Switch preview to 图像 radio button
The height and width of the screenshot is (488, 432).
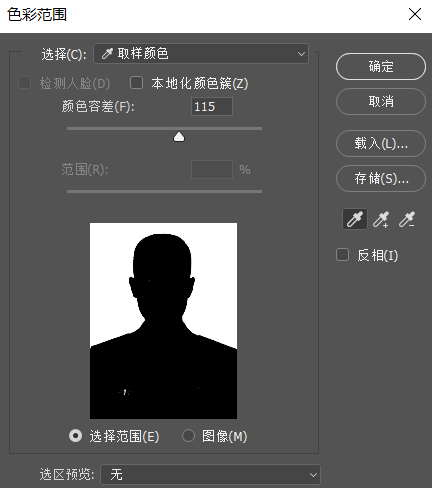(x=188, y=436)
